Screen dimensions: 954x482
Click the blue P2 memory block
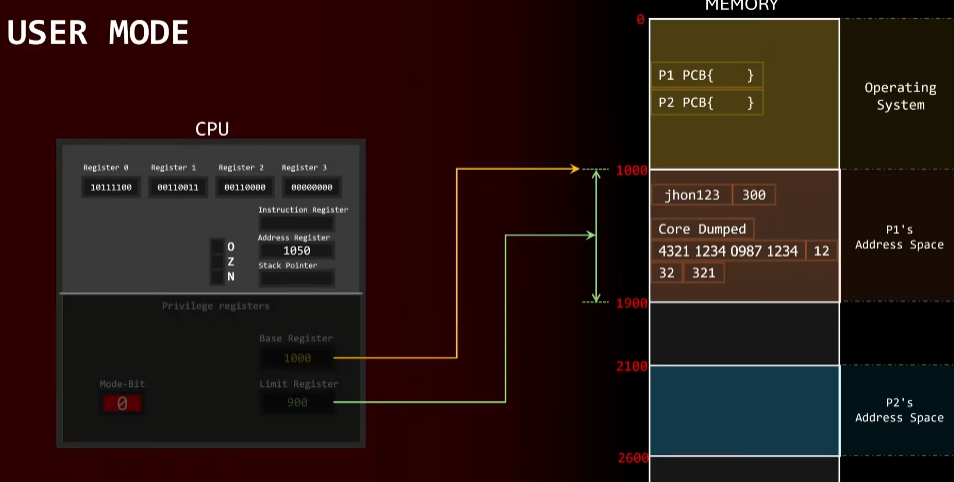(x=745, y=411)
